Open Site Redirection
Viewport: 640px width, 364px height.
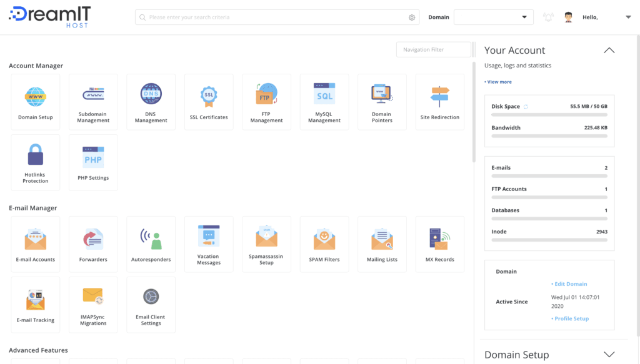[x=440, y=102]
